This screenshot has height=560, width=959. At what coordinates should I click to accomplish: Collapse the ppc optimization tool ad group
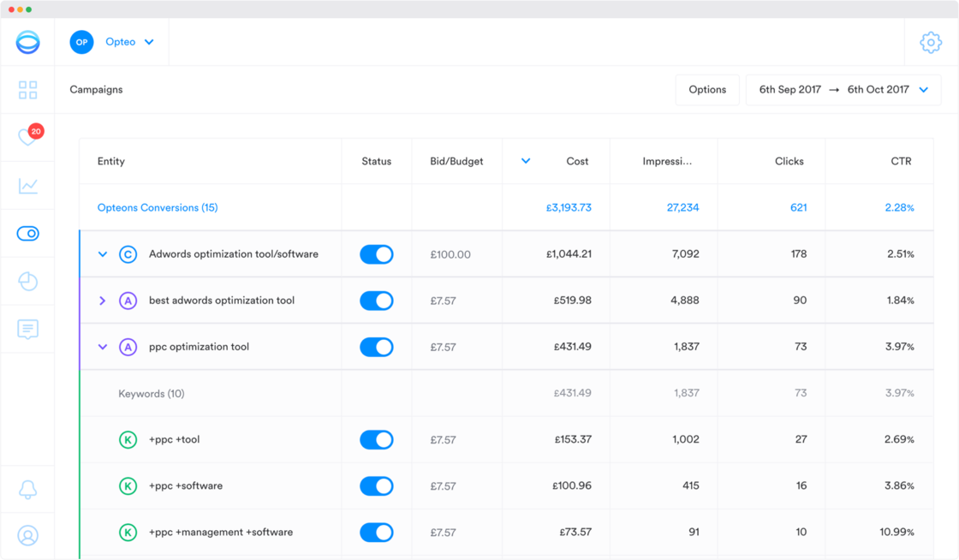(x=102, y=347)
